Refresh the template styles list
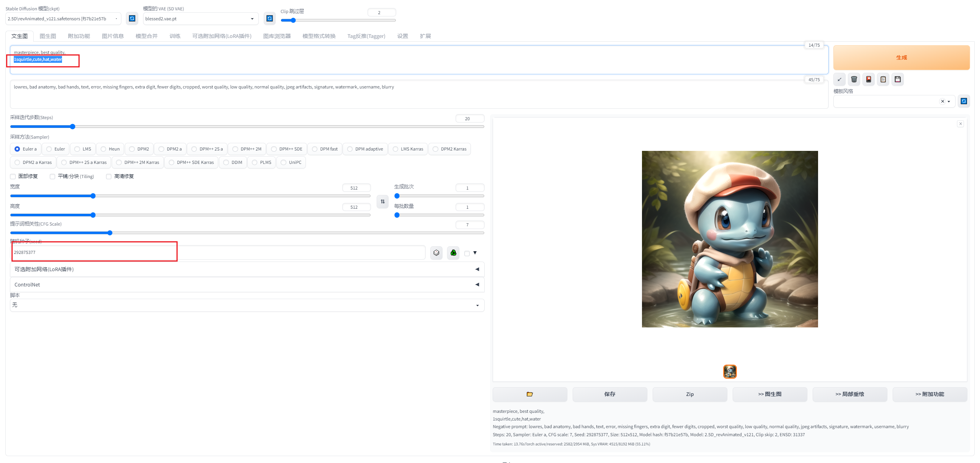This screenshot has width=980, height=463. pos(964,101)
